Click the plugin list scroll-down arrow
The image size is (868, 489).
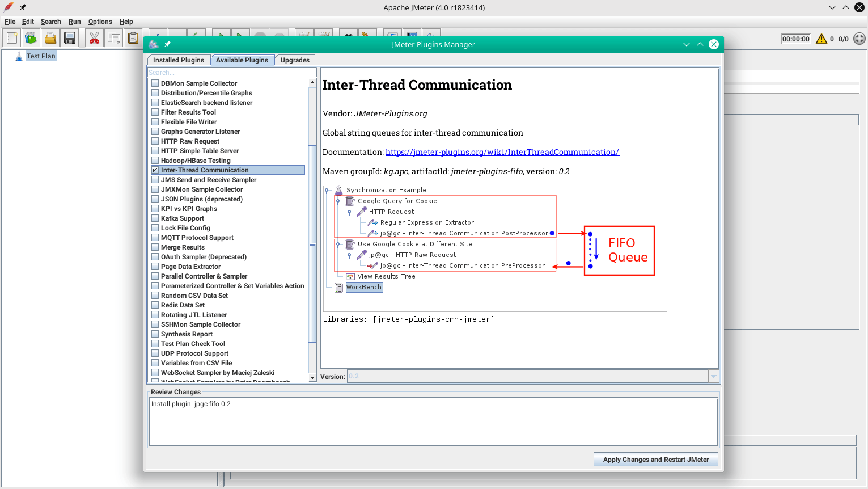(312, 377)
